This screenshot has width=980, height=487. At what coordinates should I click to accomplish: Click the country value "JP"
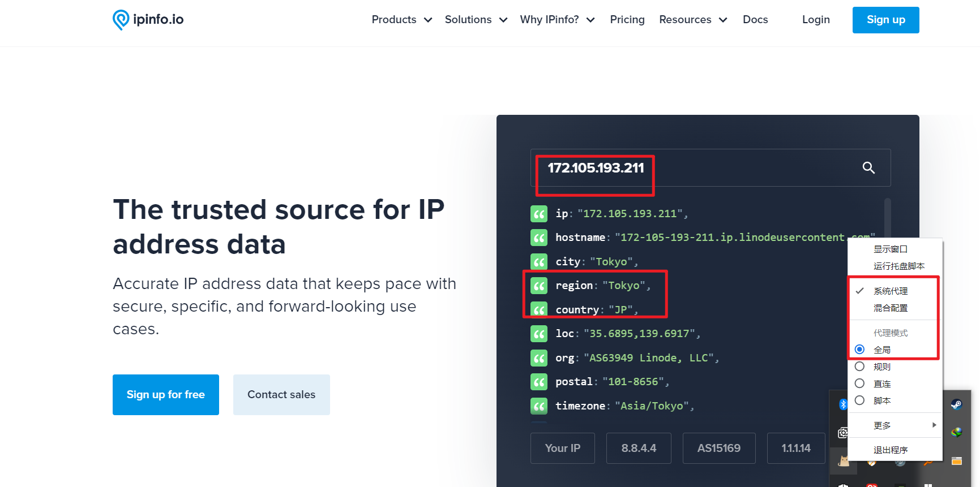pyautogui.click(x=621, y=310)
